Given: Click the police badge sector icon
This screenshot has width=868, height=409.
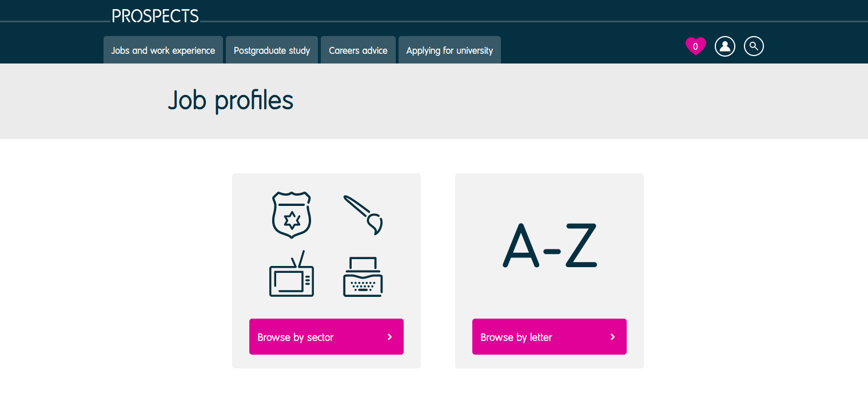Looking at the screenshot, I should pos(292,215).
